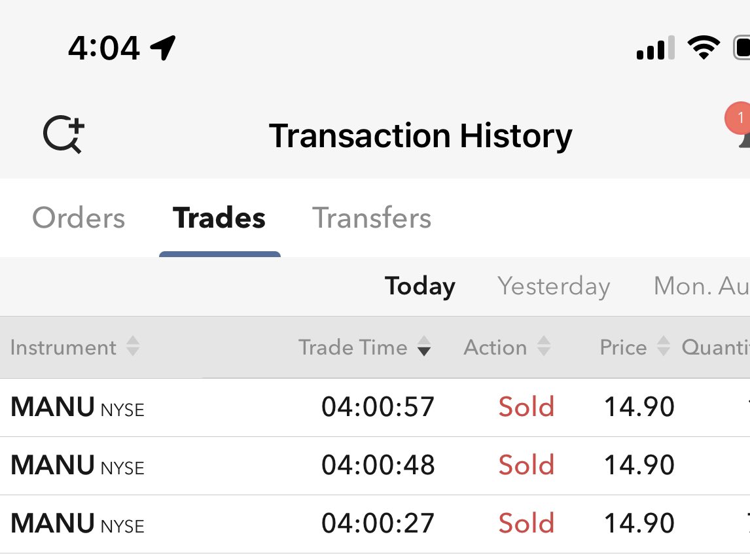Image resolution: width=750 pixels, height=560 pixels.
Task: Sort trades using the Price arrows
Action: [664, 347]
